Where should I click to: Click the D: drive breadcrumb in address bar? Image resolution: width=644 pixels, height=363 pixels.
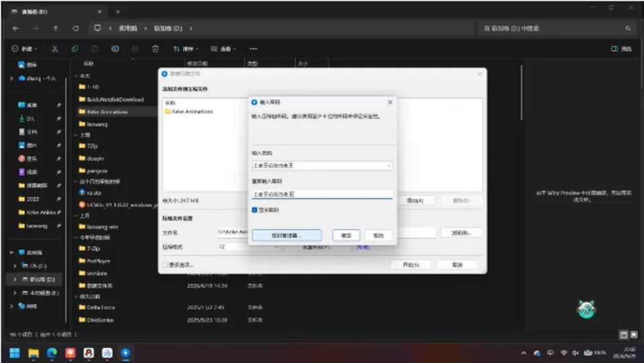[x=168, y=28]
